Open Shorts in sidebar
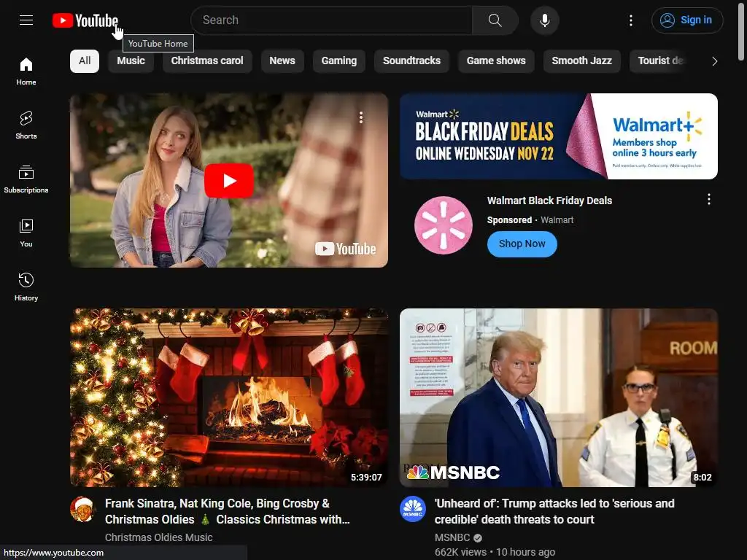The height and width of the screenshot is (560, 747). pos(26,125)
